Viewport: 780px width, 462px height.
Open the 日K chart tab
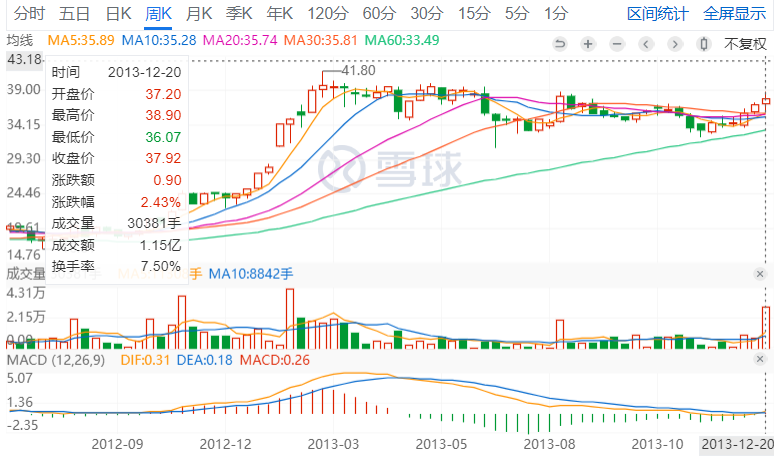118,13
